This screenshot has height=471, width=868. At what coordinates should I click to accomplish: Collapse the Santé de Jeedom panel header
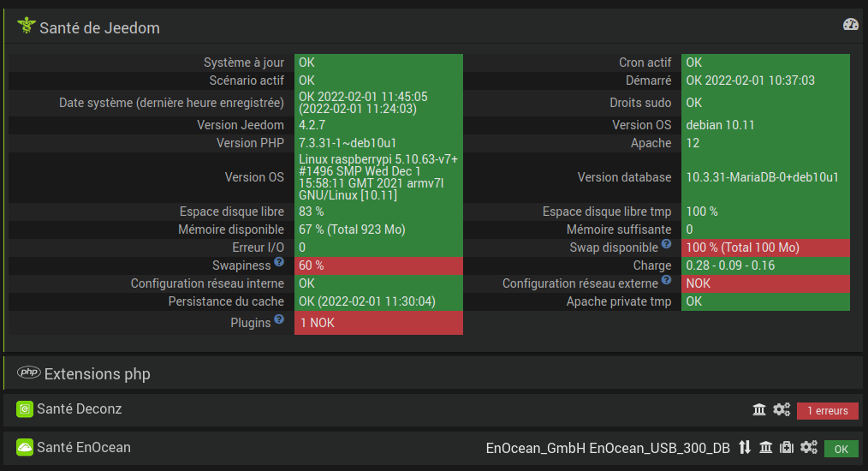click(99, 27)
